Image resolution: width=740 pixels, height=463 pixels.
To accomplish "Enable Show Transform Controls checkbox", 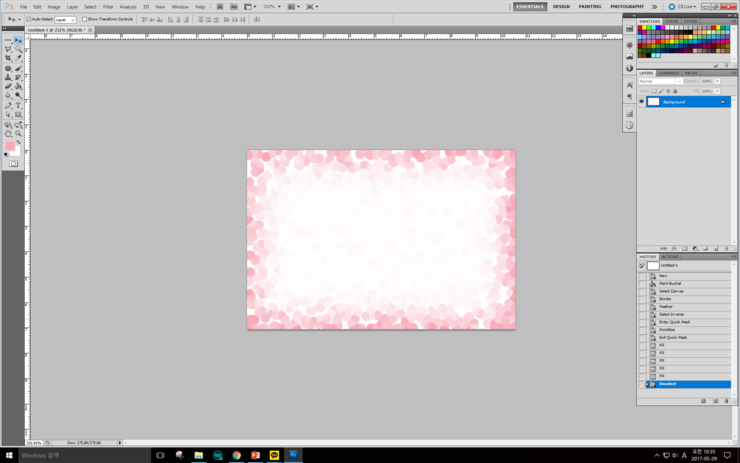I will click(x=85, y=19).
